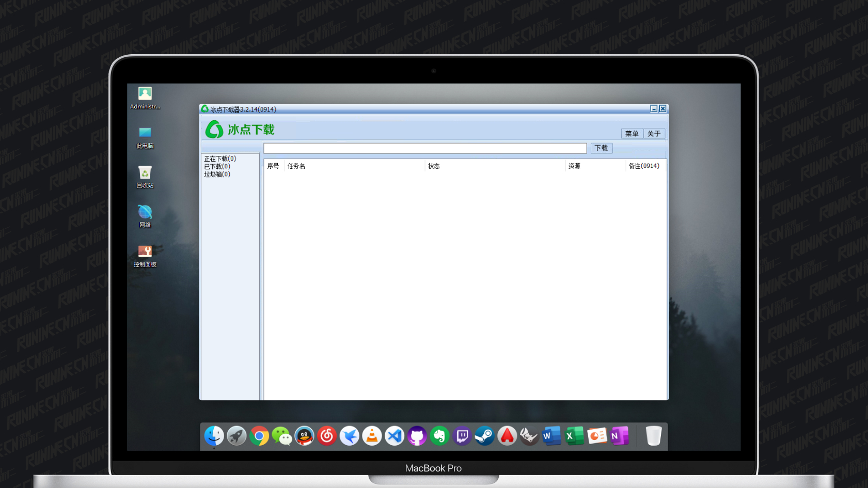Open Twitch from the dock
868x488 pixels.
tap(462, 436)
